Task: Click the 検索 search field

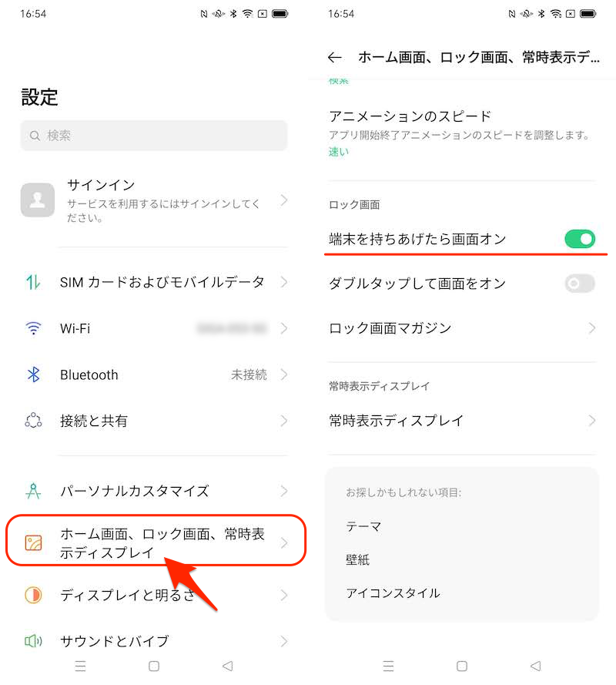Action: (x=154, y=136)
